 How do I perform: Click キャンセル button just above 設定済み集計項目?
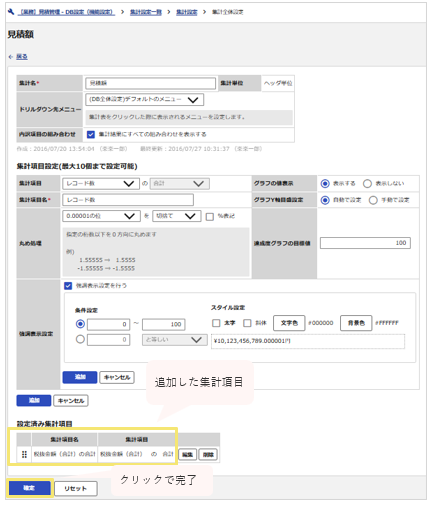71,400
